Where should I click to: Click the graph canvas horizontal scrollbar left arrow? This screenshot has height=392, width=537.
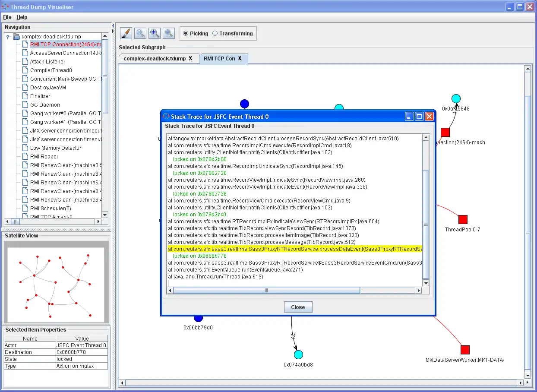point(123,383)
